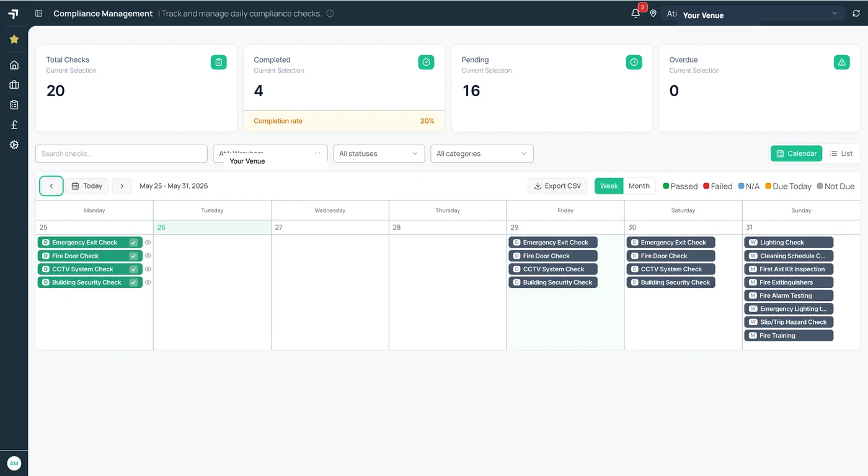Click the Pending clock icon

coord(634,62)
